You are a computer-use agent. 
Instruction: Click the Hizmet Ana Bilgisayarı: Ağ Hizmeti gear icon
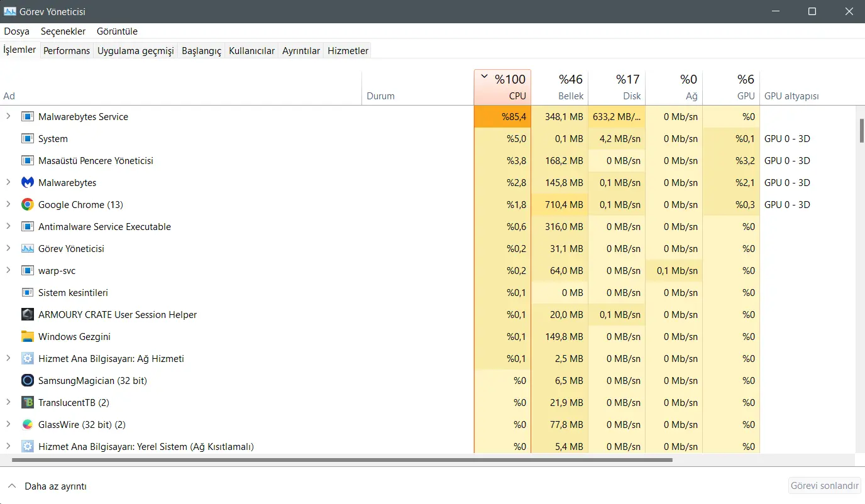[x=28, y=359]
